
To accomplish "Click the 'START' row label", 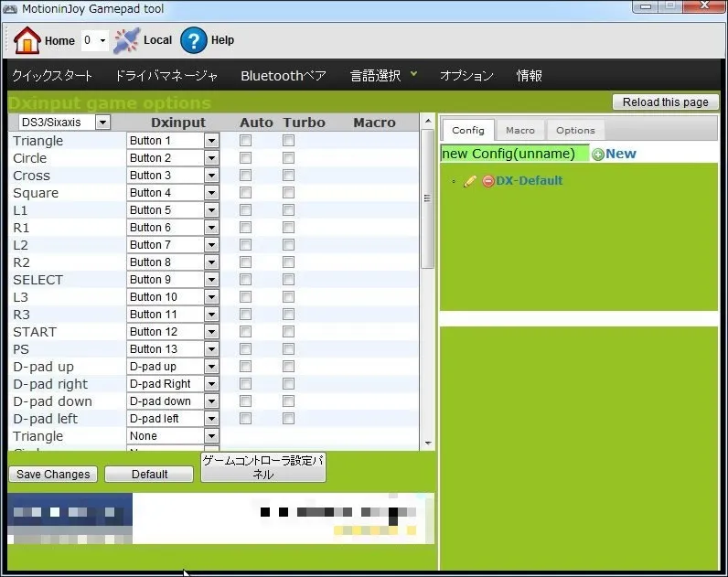I will coord(35,332).
